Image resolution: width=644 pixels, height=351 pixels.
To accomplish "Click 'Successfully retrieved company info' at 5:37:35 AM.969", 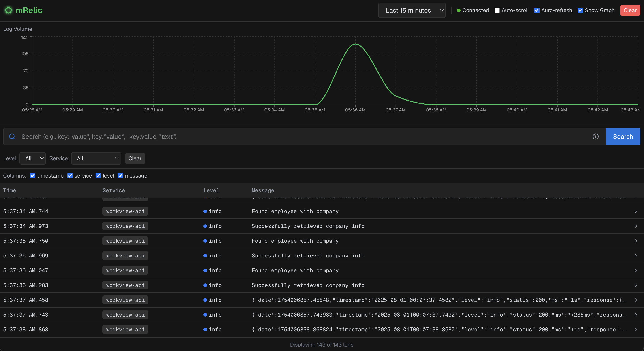I will pos(308,256).
